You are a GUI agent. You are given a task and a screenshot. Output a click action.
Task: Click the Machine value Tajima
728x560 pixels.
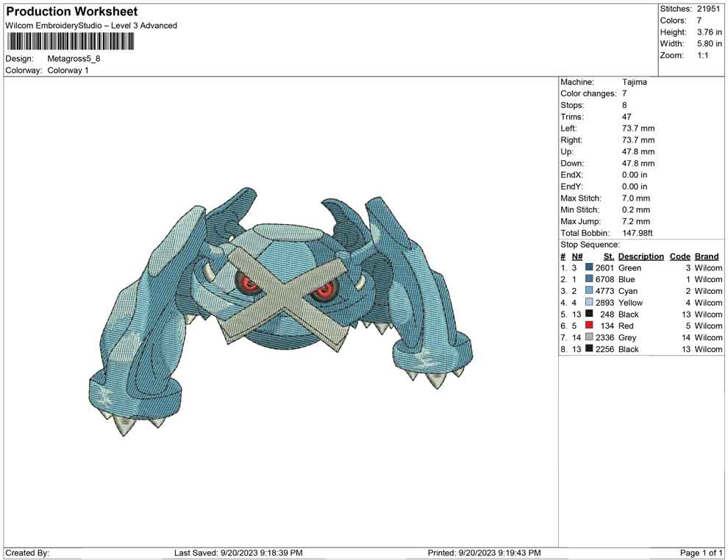pyautogui.click(x=634, y=82)
